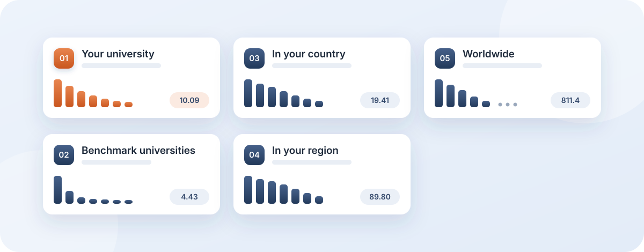Screen dimensions: 644x252
Task: Click the 02 badge beside Benchmark universities
Action: coord(64,155)
